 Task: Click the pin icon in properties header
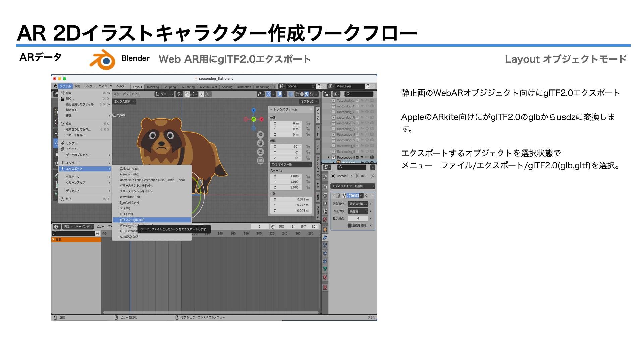[x=373, y=176]
